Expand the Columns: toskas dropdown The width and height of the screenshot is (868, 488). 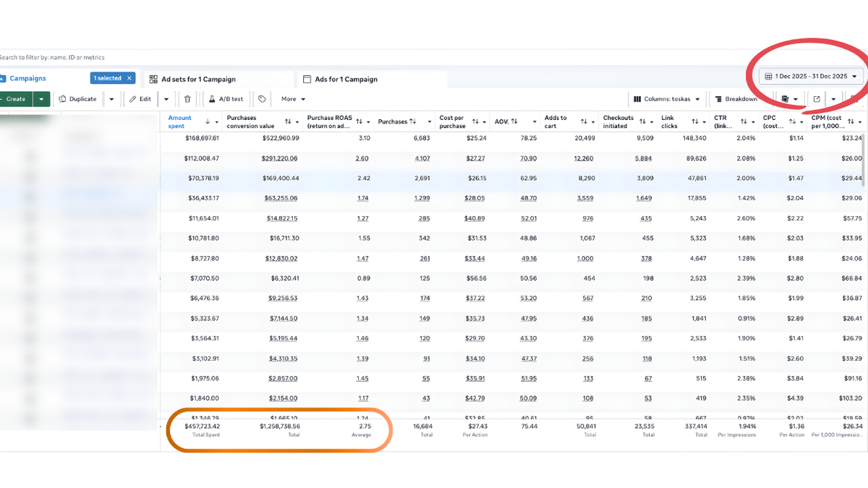[x=666, y=99]
